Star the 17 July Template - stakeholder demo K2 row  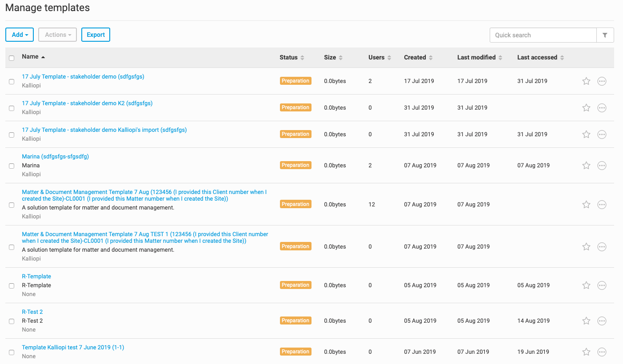point(586,108)
